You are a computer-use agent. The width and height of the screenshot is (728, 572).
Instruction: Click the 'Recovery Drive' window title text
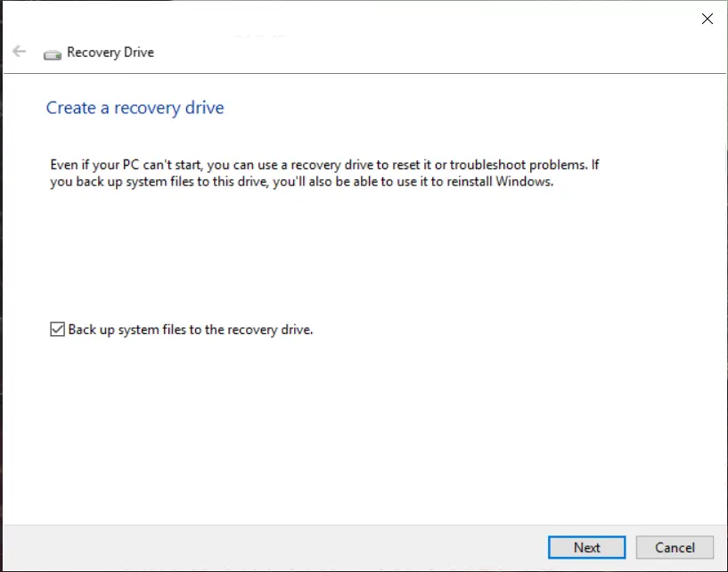110,52
